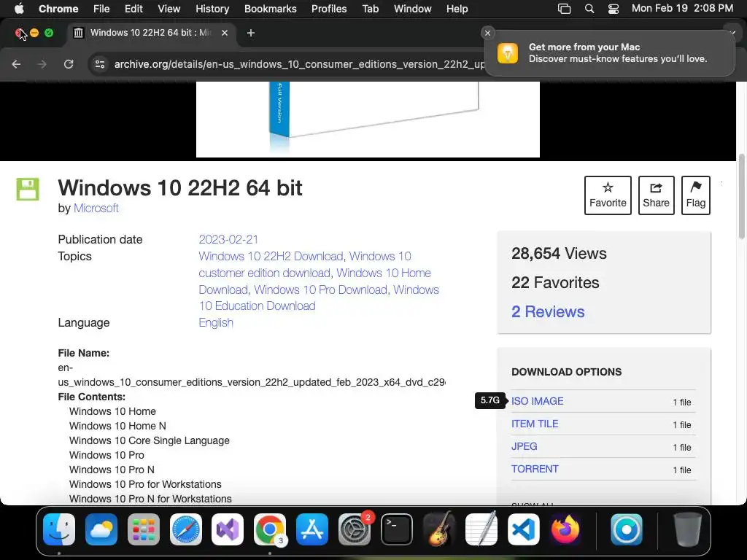Click the browser back arrow

pyautogui.click(x=16, y=64)
